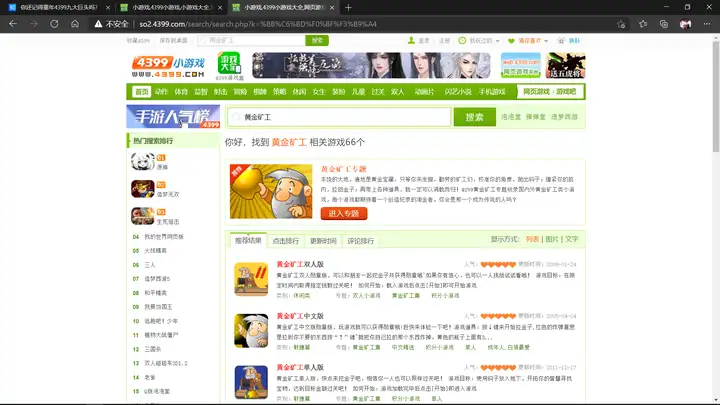
Task: Go forward with the browser forward arrow
Action: (x=34, y=24)
